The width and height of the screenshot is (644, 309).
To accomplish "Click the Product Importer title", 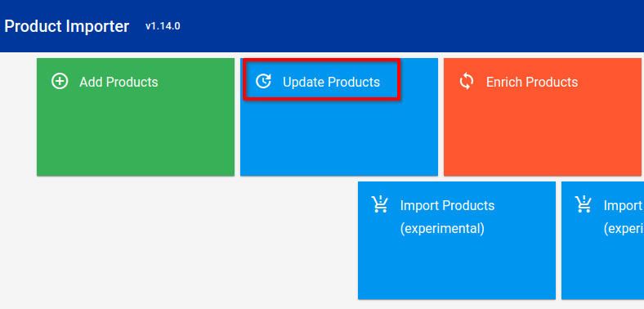I will pos(66,26).
